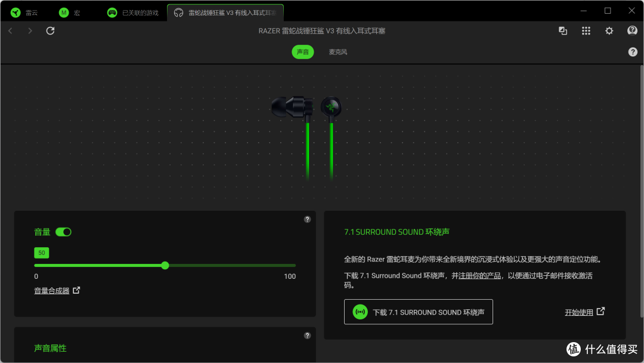644x363 pixels.
Task: Switch to the 麦克风 sub-tab
Action: pos(338,52)
